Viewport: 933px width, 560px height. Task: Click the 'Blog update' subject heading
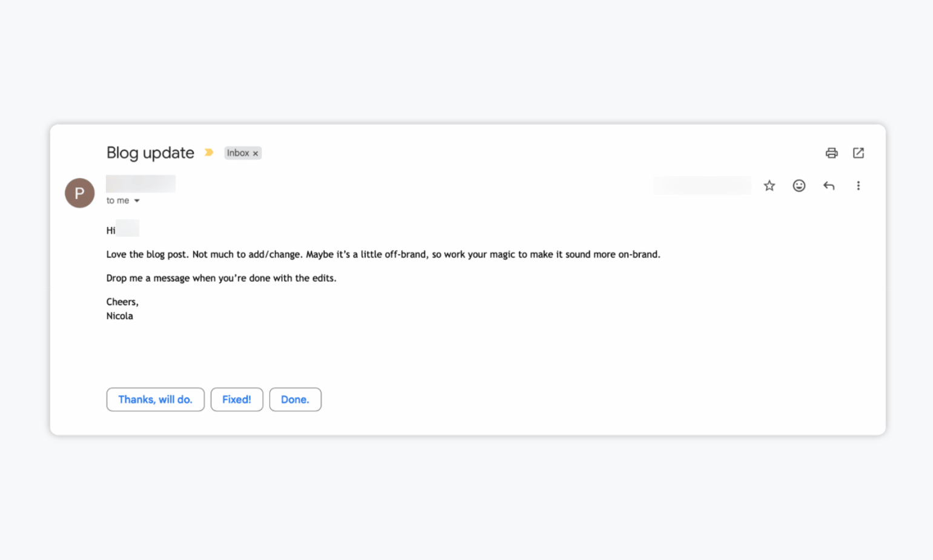click(150, 153)
